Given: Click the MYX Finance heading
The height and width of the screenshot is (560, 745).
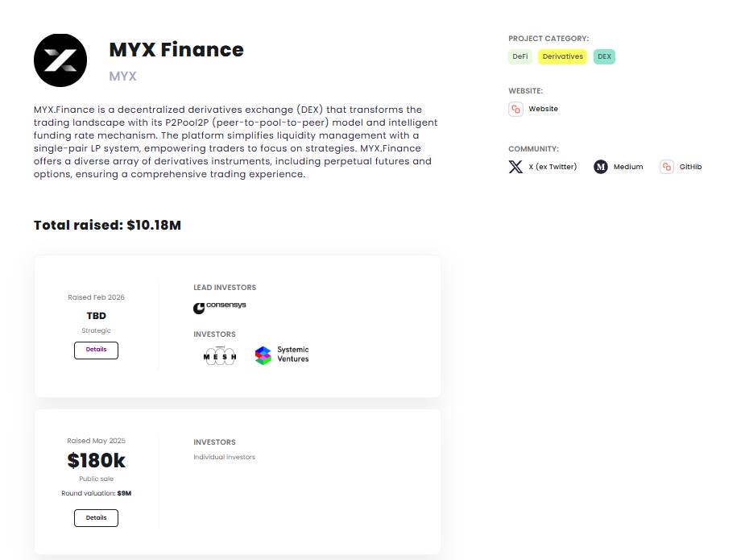Looking at the screenshot, I should (176, 50).
